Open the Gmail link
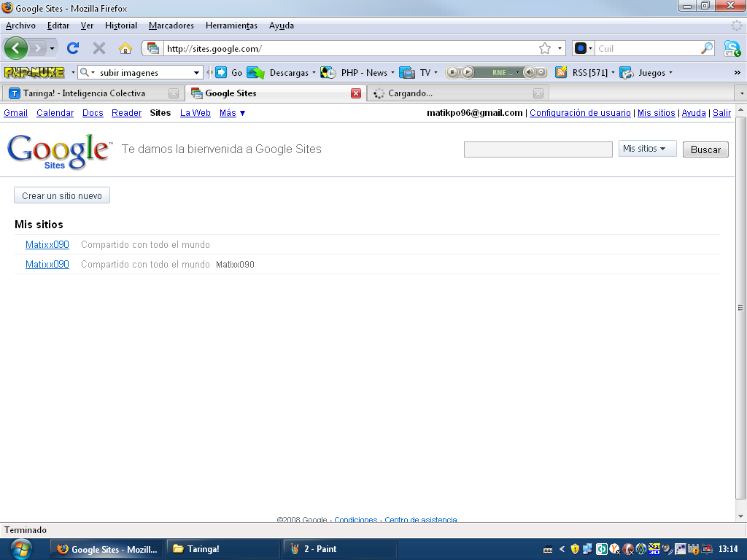This screenshot has height=560, width=747. click(16, 113)
